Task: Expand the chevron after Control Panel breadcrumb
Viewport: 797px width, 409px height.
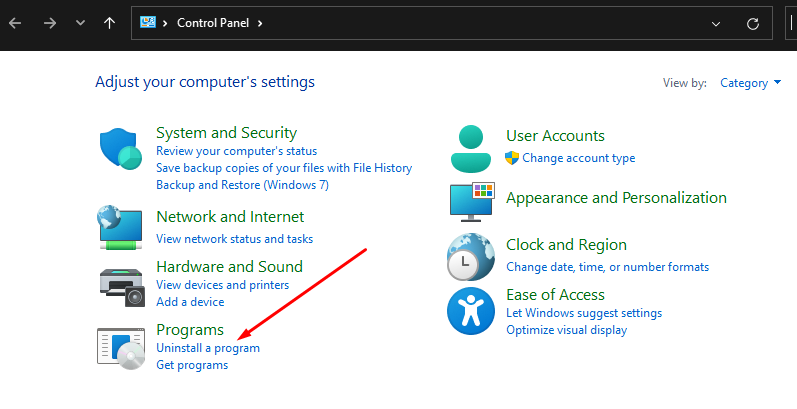Action: pyautogui.click(x=260, y=23)
